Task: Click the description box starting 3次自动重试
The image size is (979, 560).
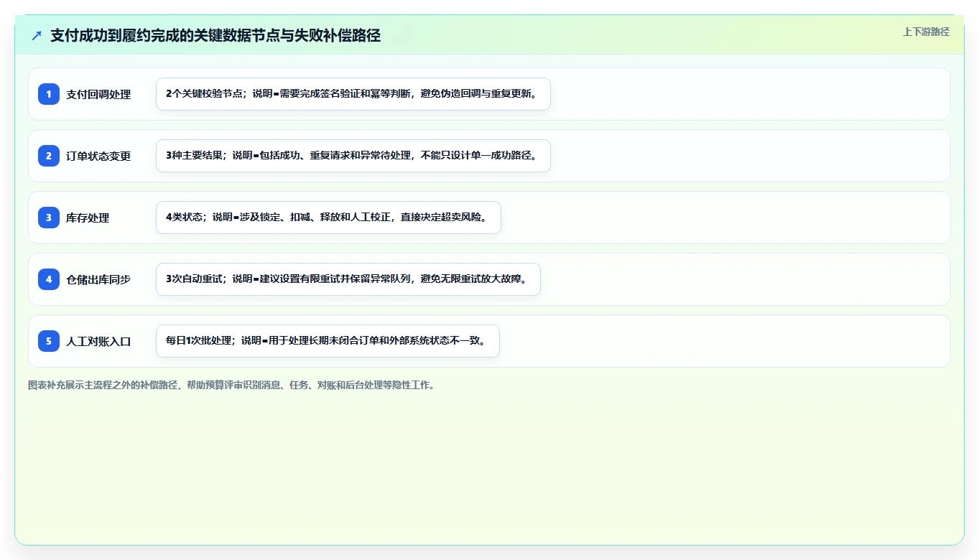Action: click(x=348, y=279)
